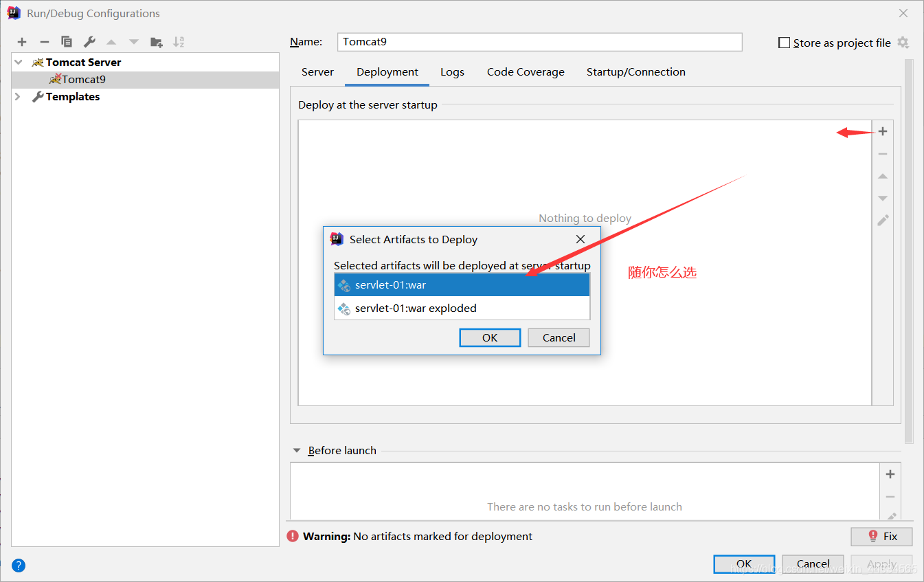Screen dimensions: 924x582
Task: Confirm artifact selection with OK
Action: coord(490,337)
